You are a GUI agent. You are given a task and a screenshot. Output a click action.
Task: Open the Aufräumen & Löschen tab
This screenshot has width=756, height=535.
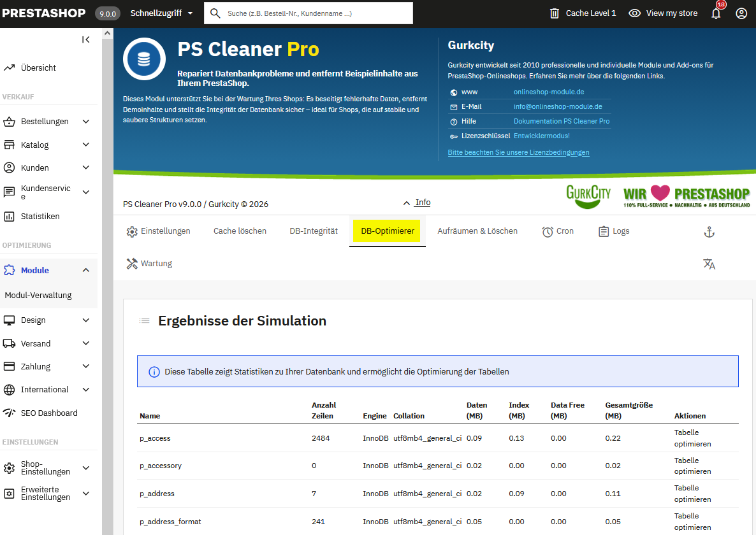click(x=477, y=231)
